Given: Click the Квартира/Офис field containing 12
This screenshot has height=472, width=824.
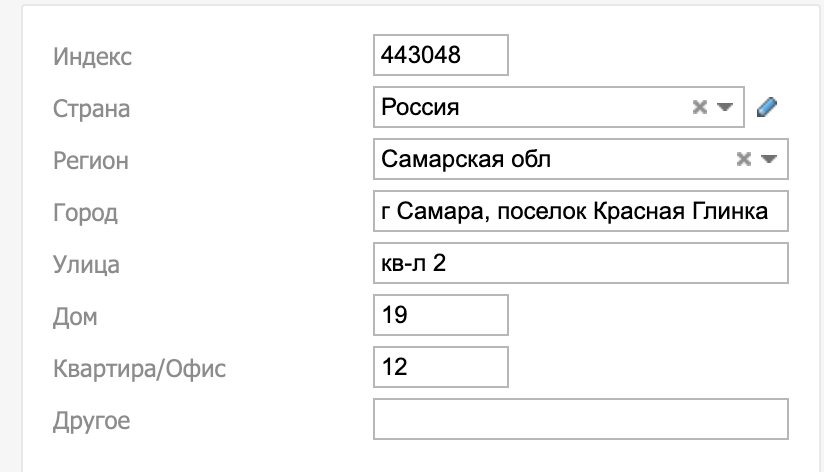Looking at the screenshot, I should tap(440, 367).
